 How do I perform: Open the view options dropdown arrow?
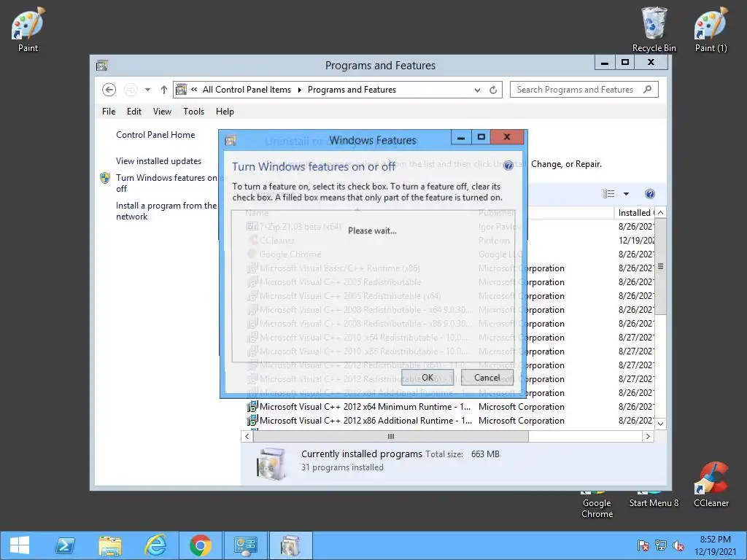626,194
